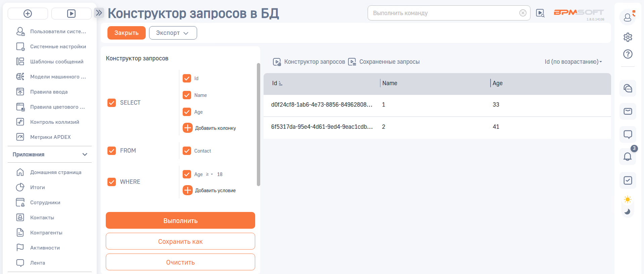The height and width of the screenshot is (274, 644).
Task: Sort by the Age column header
Action: (x=497, y=83)
